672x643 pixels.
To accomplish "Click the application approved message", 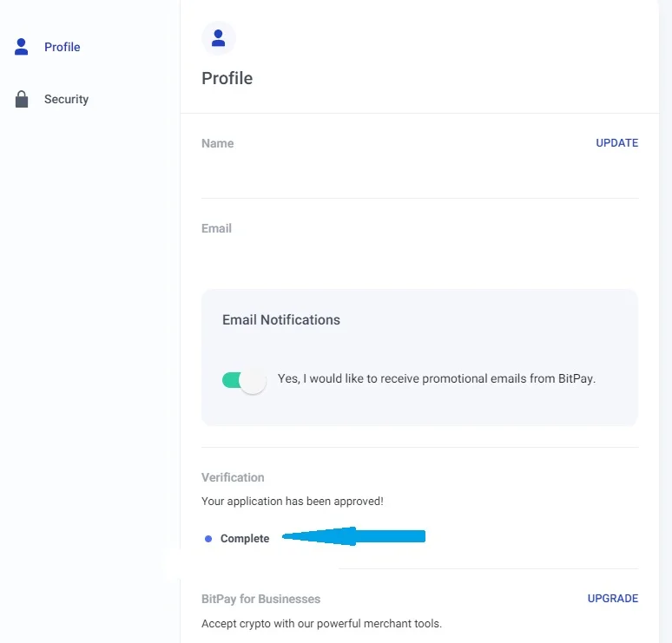I will [x=293, y=502].
